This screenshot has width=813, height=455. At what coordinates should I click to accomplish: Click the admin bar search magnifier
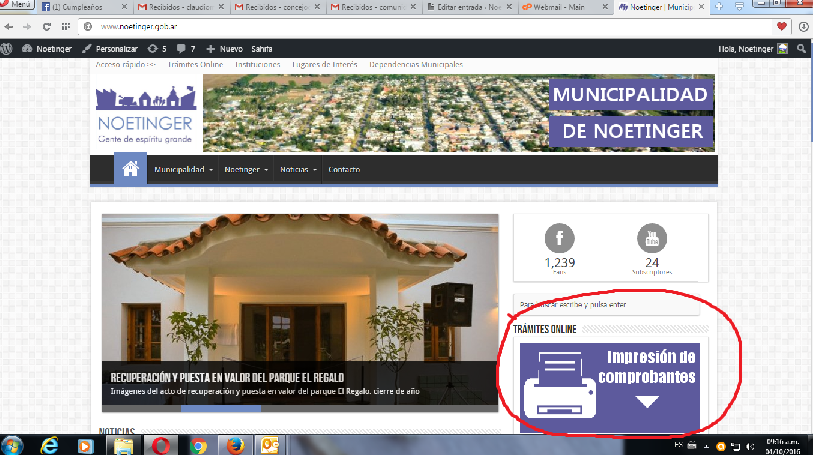click(802, 49)
